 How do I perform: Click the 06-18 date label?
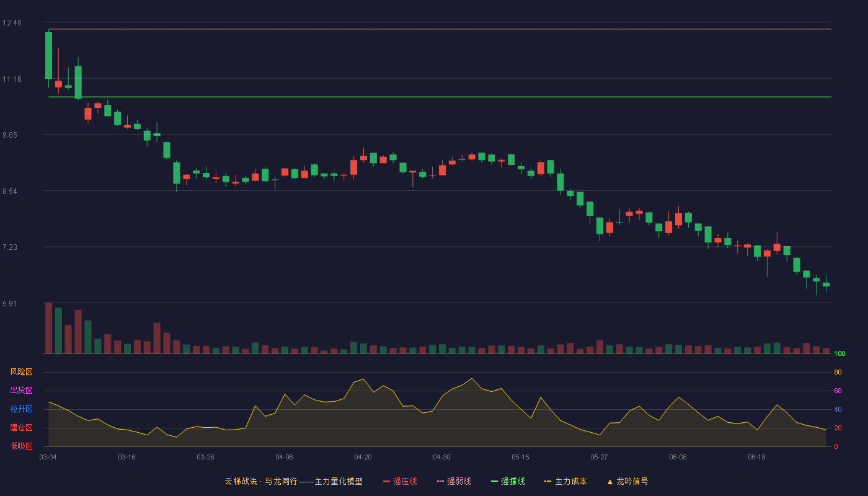[x=756, y=457]
